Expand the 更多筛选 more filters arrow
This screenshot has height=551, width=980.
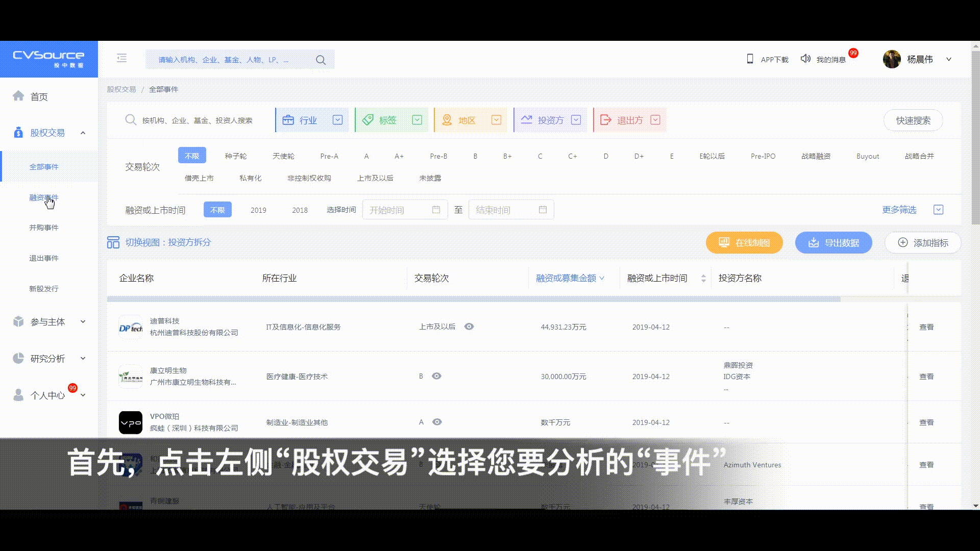(x=938, y=210)
